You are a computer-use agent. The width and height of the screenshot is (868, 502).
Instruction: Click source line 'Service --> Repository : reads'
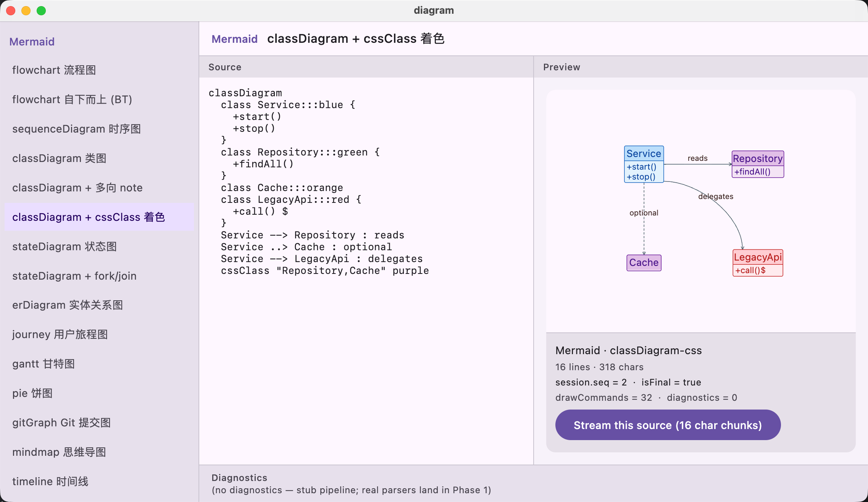pyautogui.click(x=313, y=235)
